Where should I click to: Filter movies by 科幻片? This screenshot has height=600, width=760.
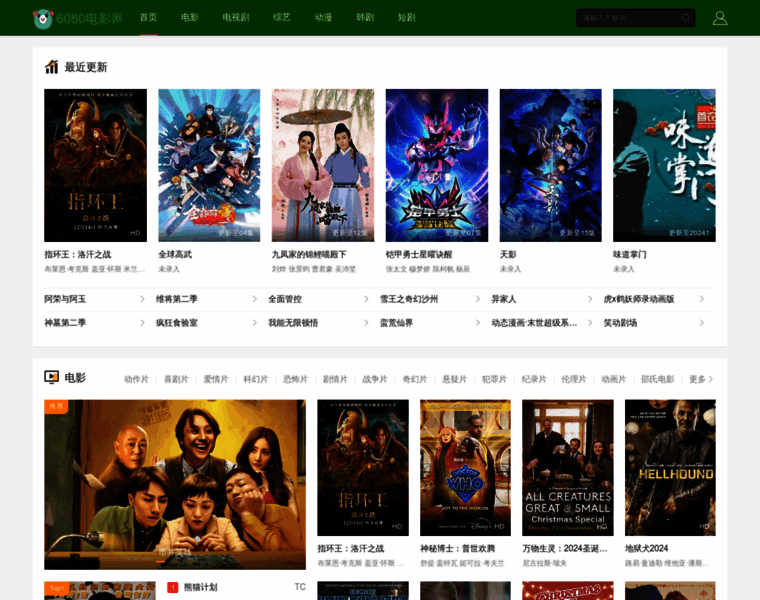255,379
